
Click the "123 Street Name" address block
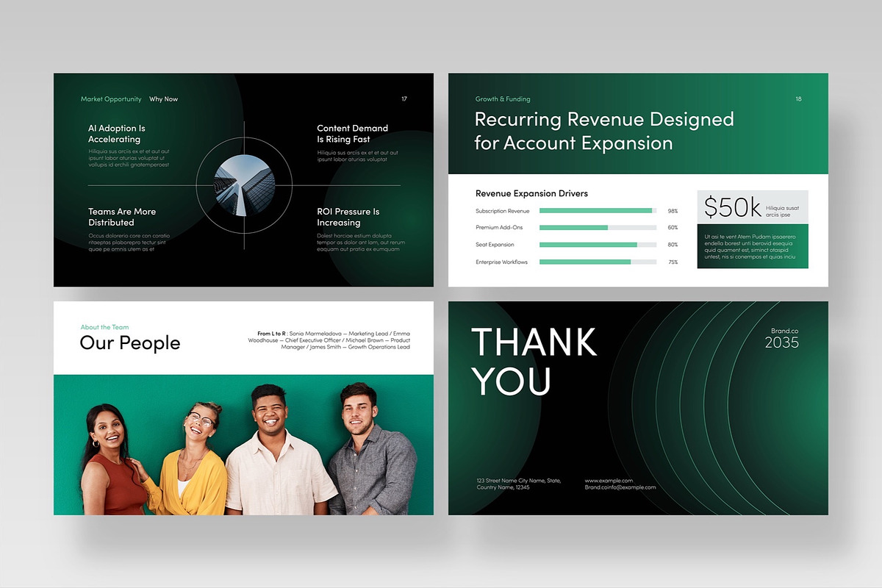[519, 484]
